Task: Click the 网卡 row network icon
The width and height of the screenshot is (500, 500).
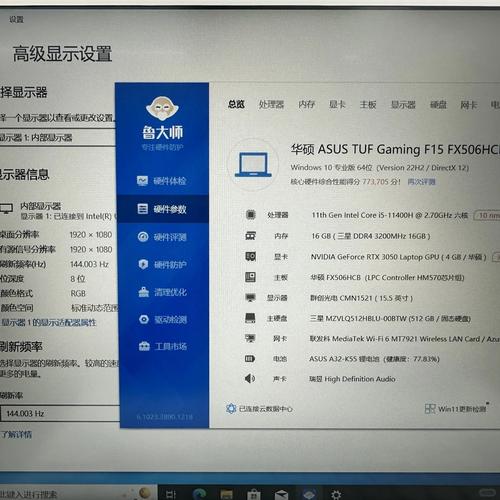Action: [x=250, y=338]
